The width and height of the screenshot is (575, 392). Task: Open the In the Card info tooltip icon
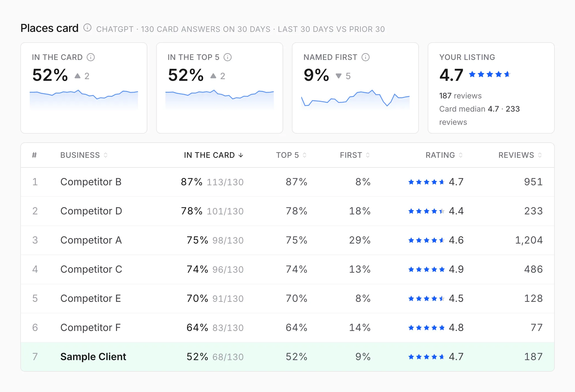pyautogui.click(x=91, y=57)
